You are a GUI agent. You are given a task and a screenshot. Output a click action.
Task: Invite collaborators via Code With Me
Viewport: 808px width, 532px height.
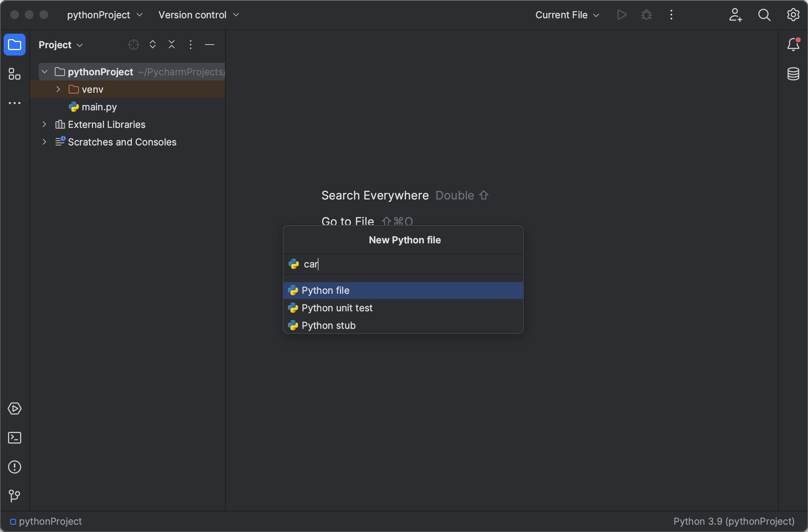coord(736,15)
